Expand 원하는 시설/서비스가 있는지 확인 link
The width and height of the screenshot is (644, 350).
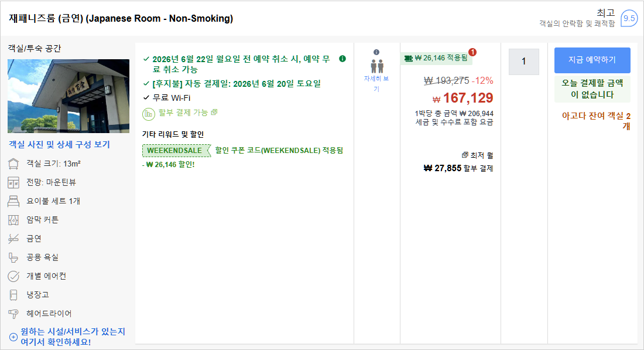click(73, 337)
